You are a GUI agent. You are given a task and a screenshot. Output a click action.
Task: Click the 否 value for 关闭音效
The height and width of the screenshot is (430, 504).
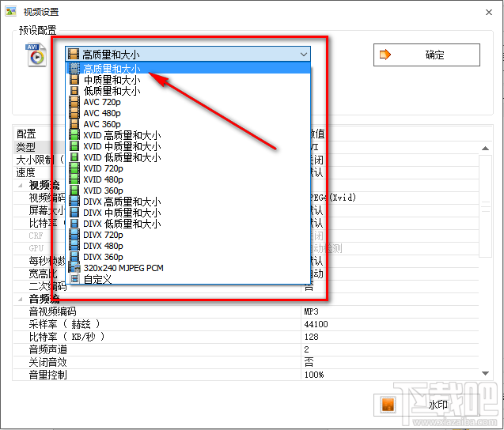pyautogui.click(x=309, y=362)
